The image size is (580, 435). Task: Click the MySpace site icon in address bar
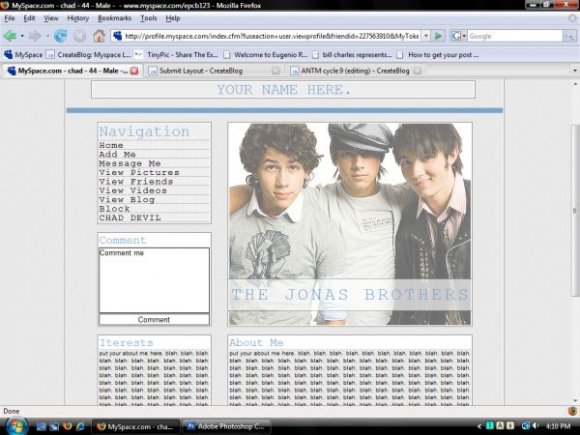pos(118,36)
